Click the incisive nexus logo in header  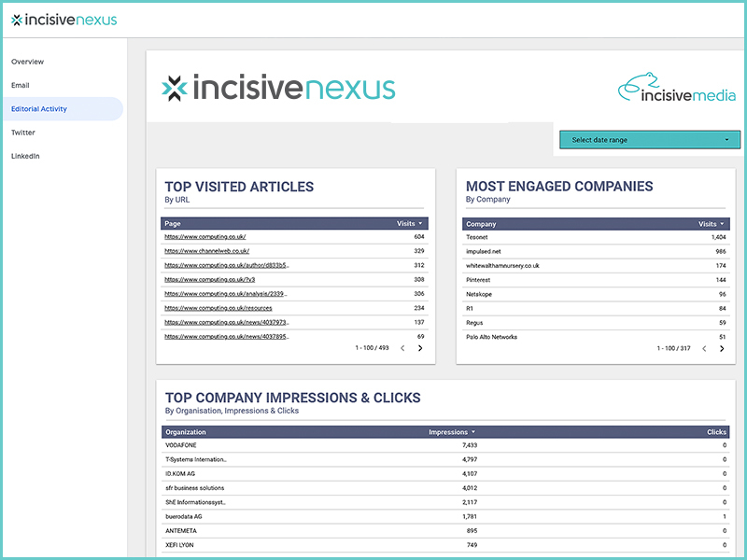63,20
